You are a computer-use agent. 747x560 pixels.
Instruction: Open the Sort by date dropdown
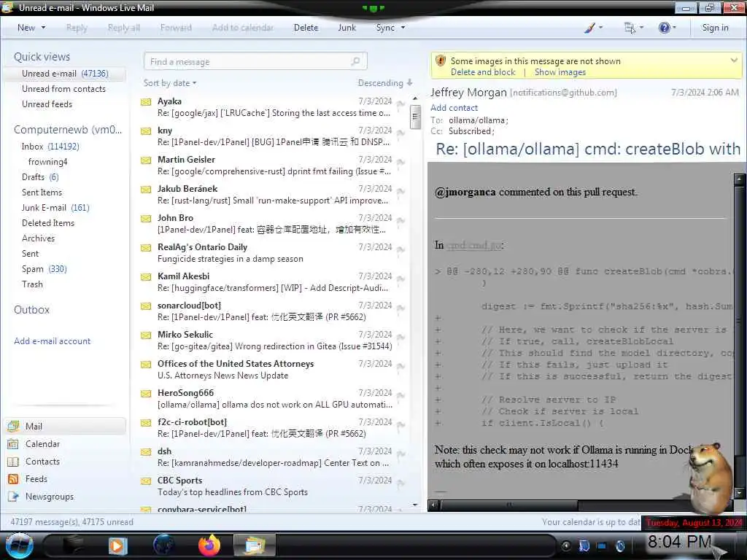[x=169, y=83]
